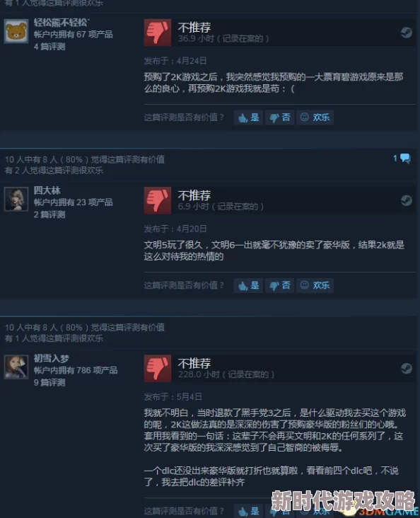Open the comment bubble showing 1 reply
This screenshot has width=420, height=518.
(402, 159)
